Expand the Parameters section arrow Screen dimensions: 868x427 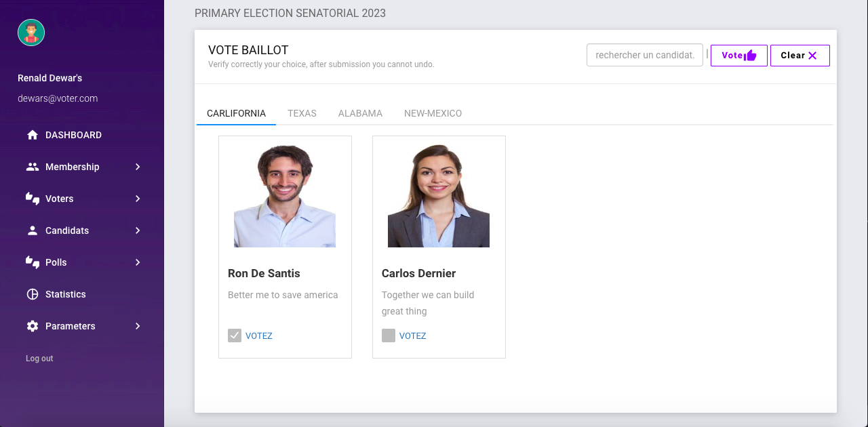(138, 325)
